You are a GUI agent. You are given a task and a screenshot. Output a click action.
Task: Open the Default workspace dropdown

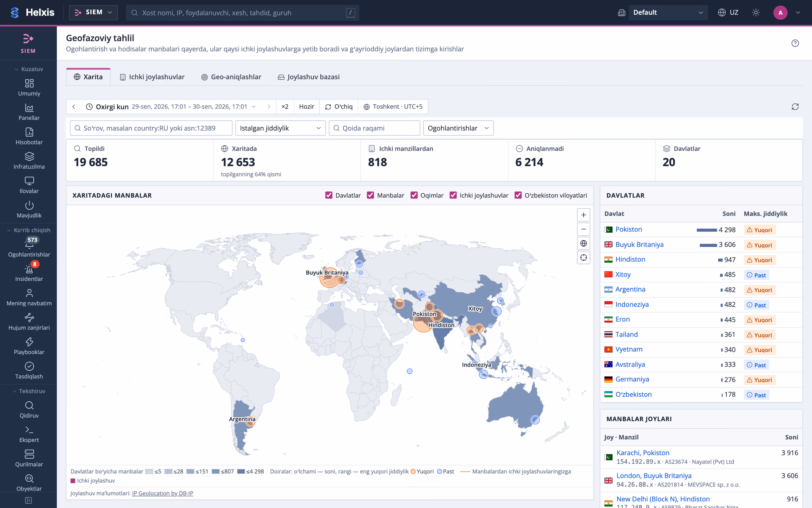click(x=668, y=12)
